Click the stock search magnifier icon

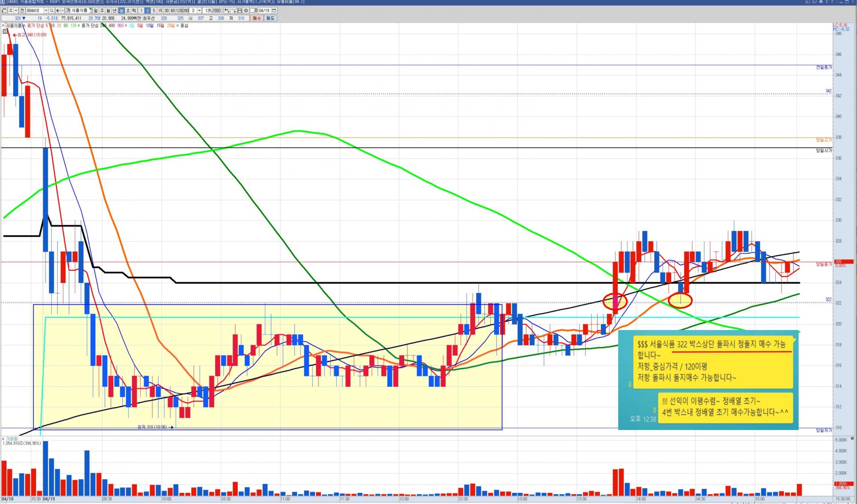pyautogui.click(x=51, y=11)
